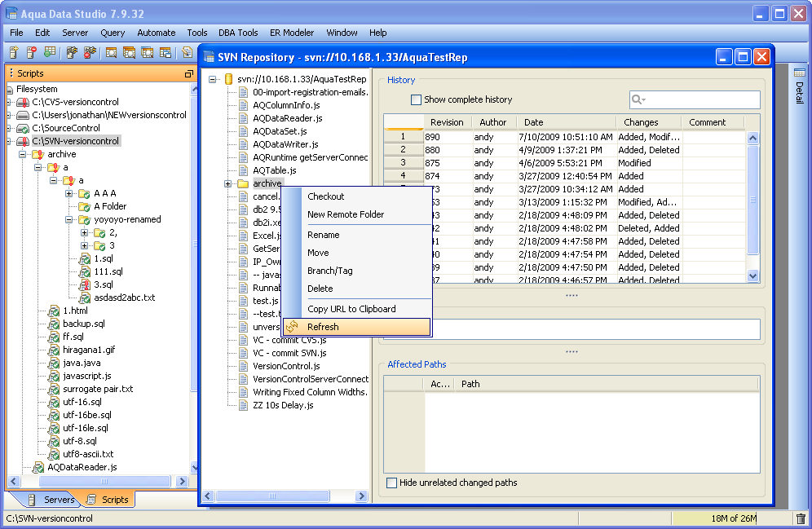Collapse the yoyoyo-renamed folder
The width and height of the screenshot is (812, 529).
70,219
